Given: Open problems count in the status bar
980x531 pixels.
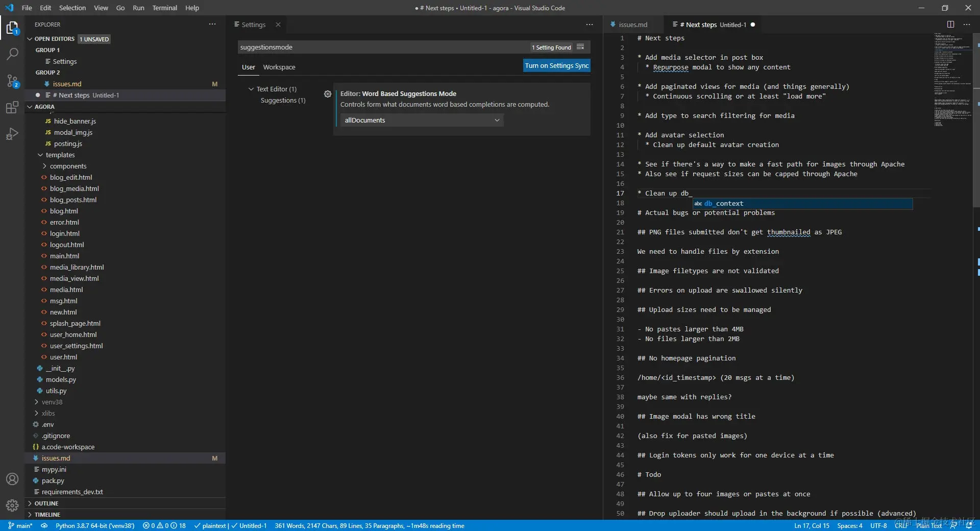Looking at the screenshot, I should click(164, 525).
